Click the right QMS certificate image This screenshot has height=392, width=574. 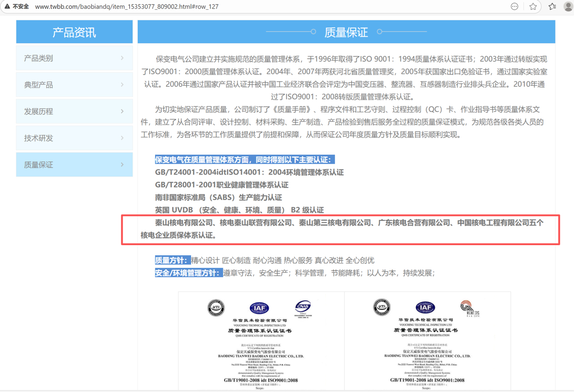pyautogui.click(x=427, y=341)
